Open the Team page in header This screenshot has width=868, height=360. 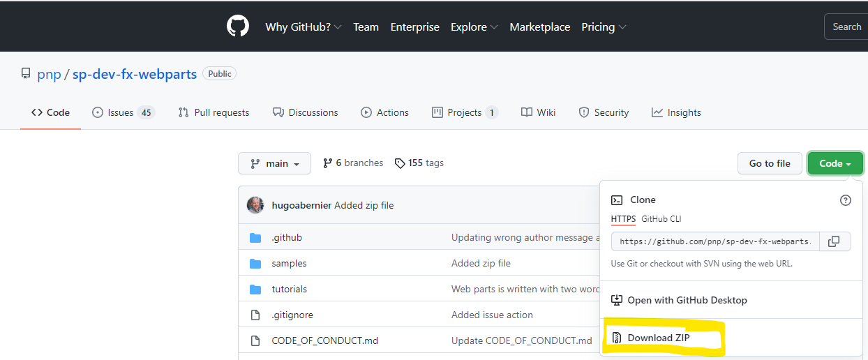pos(366,27)
